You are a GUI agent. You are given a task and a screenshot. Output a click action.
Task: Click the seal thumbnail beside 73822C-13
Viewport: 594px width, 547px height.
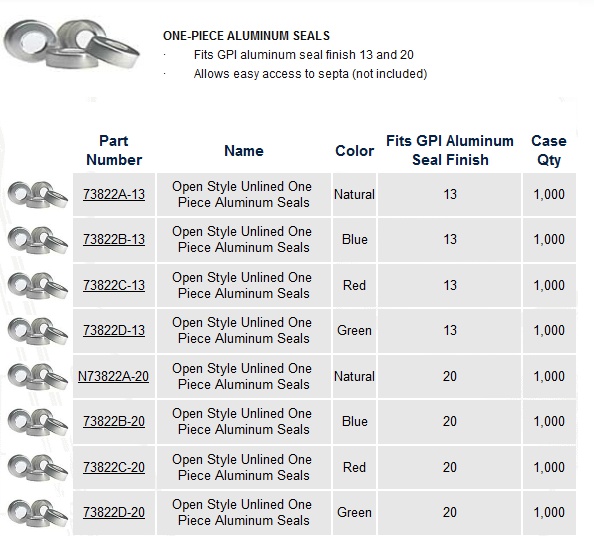38,285
